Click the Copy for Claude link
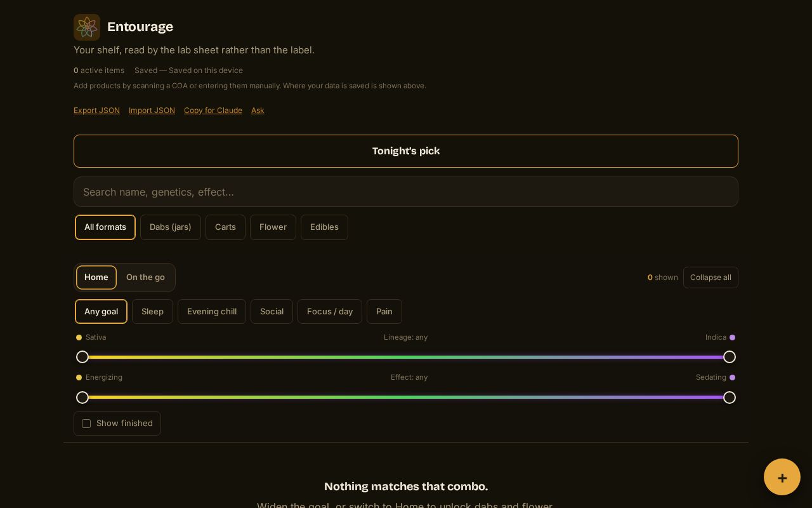Image resolution: width=812 pixels, height=508 pixels. 213,110
